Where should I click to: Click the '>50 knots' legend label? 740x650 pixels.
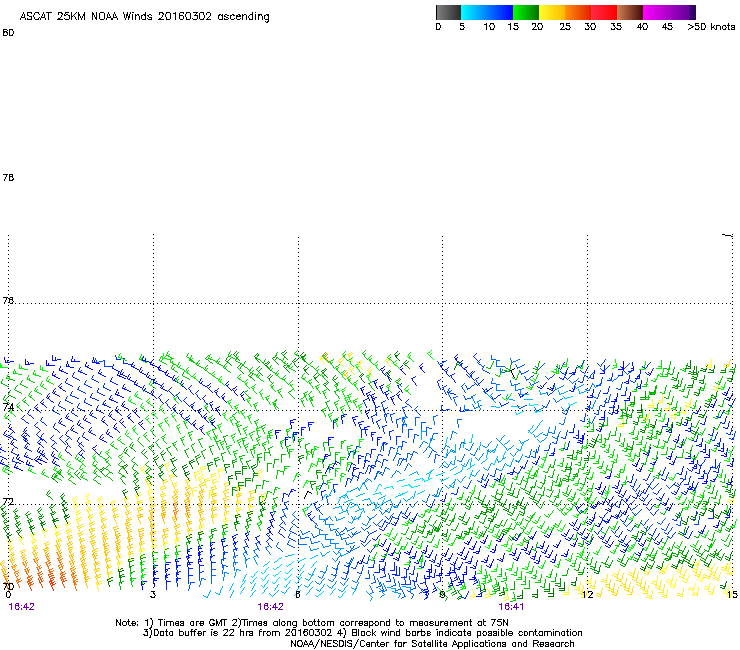click(711, 27)
